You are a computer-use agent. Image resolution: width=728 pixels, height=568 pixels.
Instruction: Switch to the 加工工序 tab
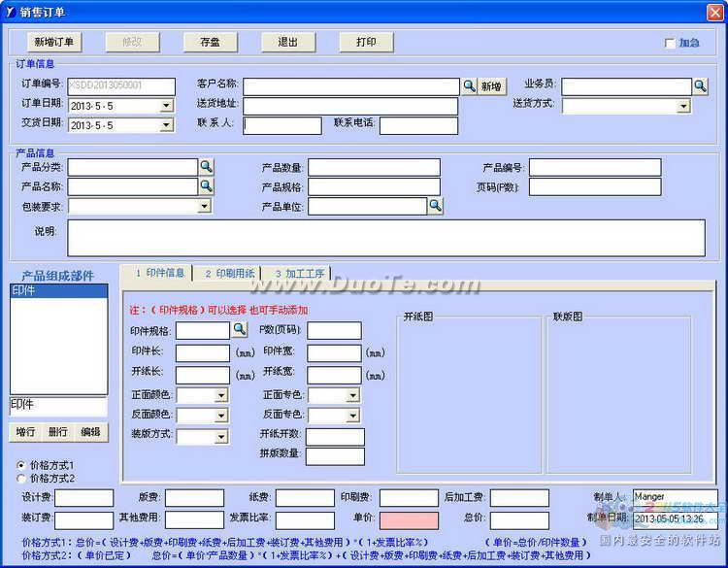tap(299, 274)
